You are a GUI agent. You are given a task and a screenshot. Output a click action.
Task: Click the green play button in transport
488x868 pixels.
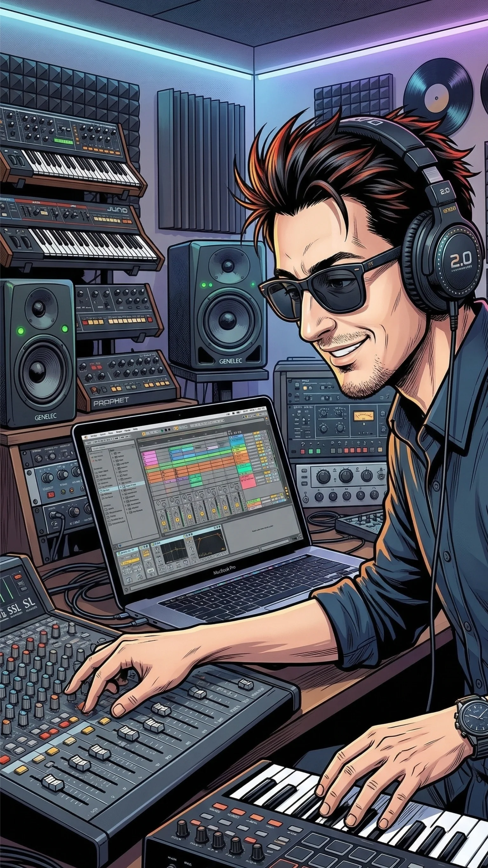[x=162, y=431]
